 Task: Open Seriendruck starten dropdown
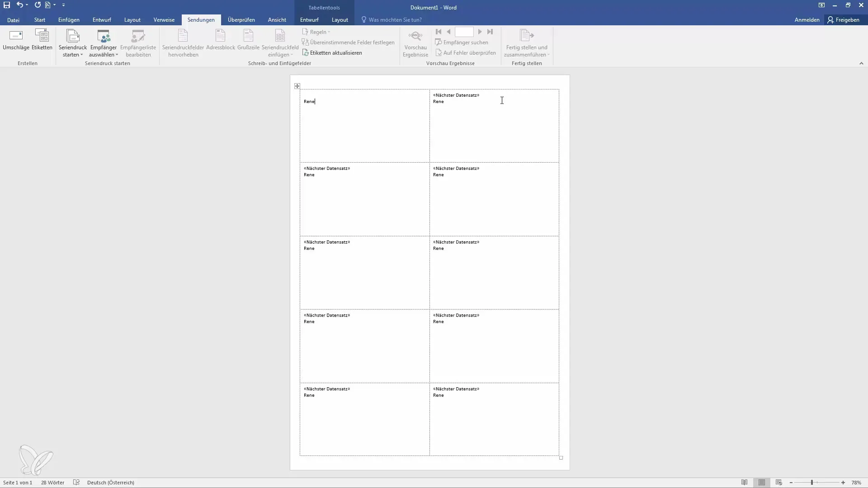(73, 43)
